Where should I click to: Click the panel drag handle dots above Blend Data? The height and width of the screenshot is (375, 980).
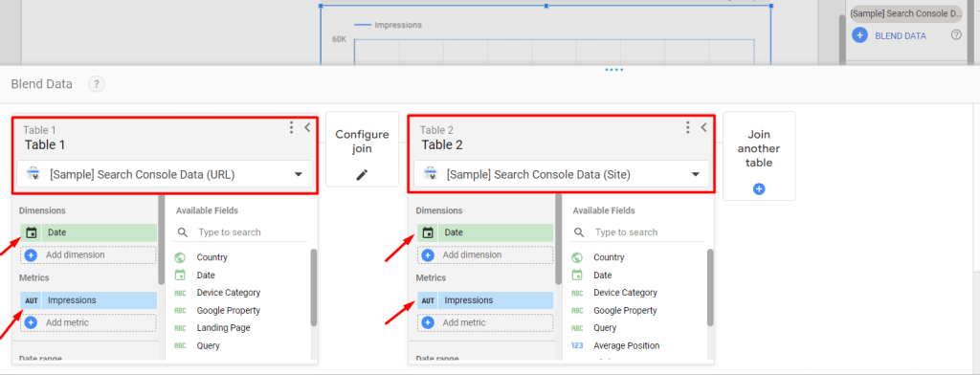[x=614, y=70]
